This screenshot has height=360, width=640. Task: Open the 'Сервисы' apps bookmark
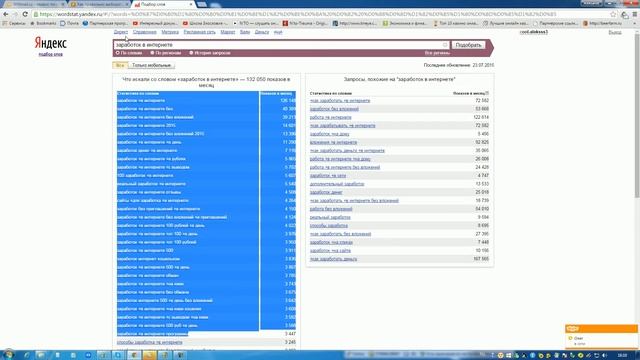[x=14, y=24]
